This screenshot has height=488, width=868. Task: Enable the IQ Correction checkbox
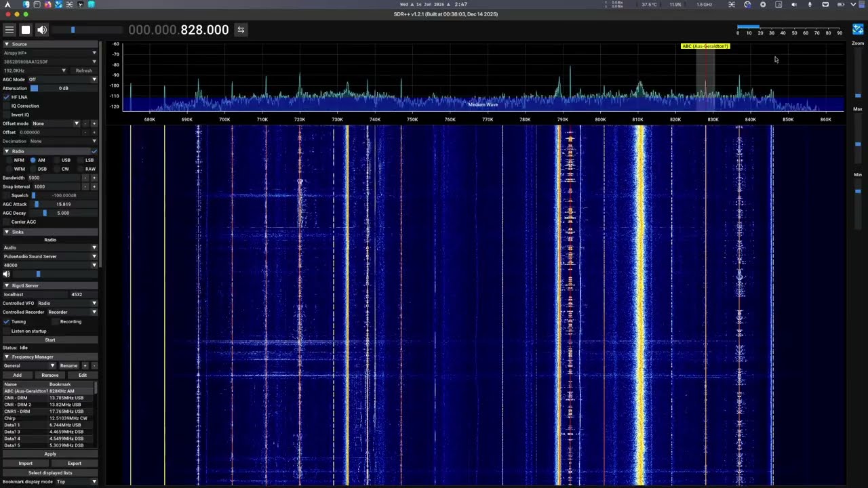click(6, 106)
